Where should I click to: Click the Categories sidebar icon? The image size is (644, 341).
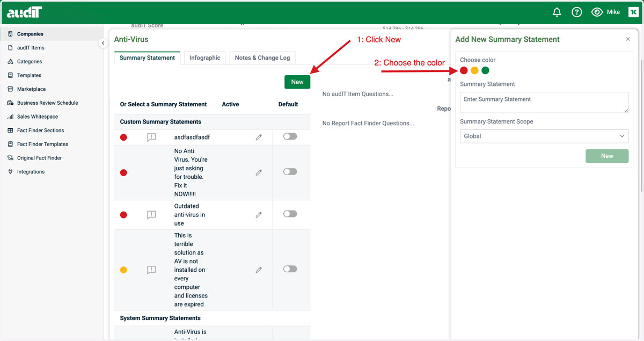pyautogui.click(x=10, y=61)
